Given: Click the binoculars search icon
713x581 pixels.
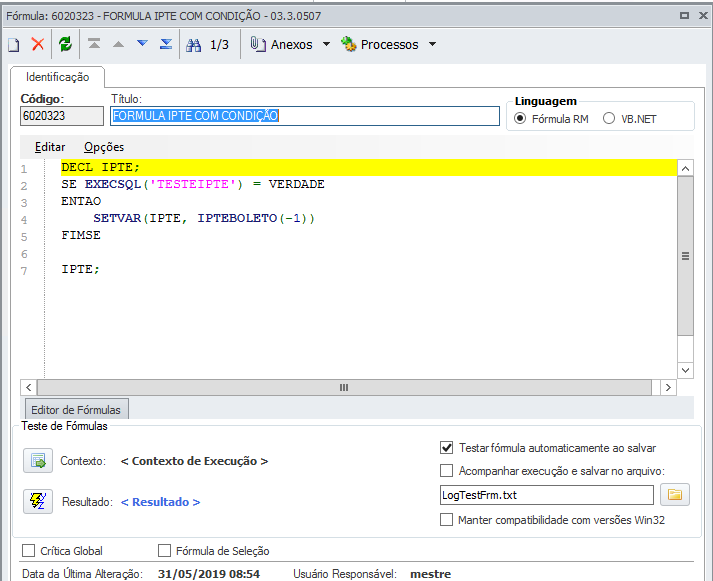Looking at the screenshot, I should point(194,45).
